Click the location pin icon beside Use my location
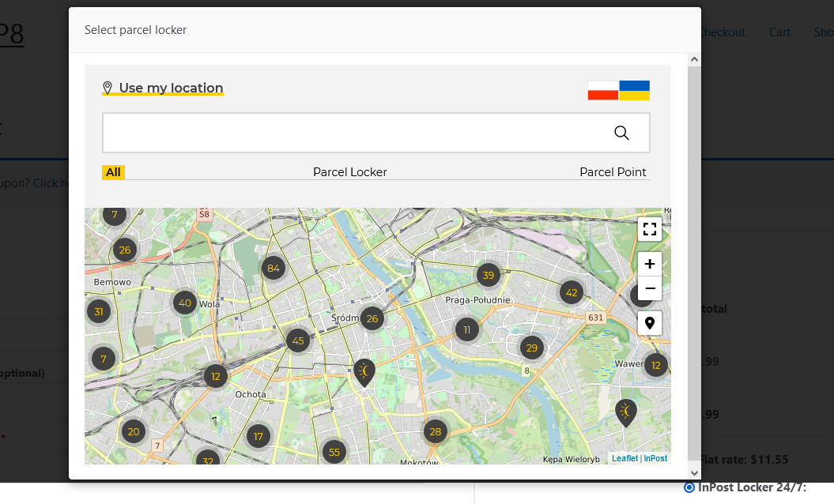 pyautogui.click(x=108, y=88)
